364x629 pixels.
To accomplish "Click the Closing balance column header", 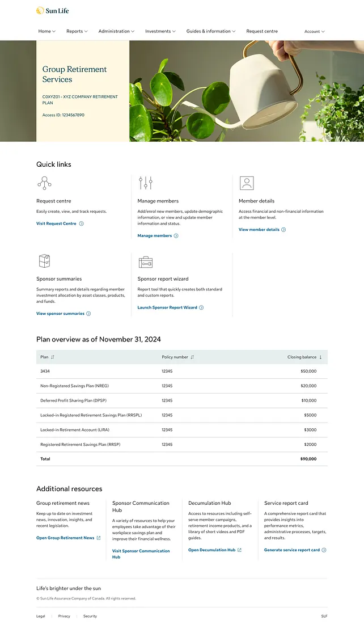I will pyautogui.click(x=302, y=357).
